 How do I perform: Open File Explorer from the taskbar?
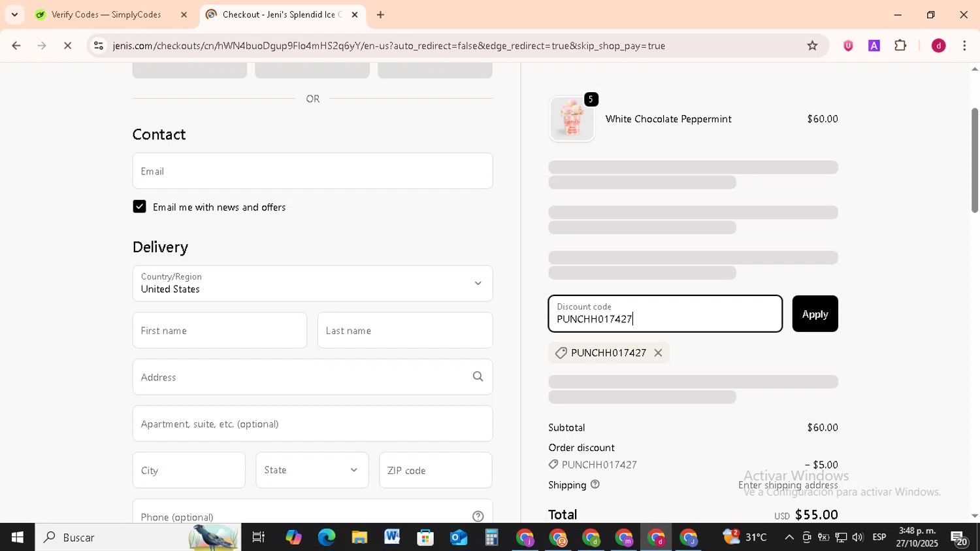tap(359, 537)
